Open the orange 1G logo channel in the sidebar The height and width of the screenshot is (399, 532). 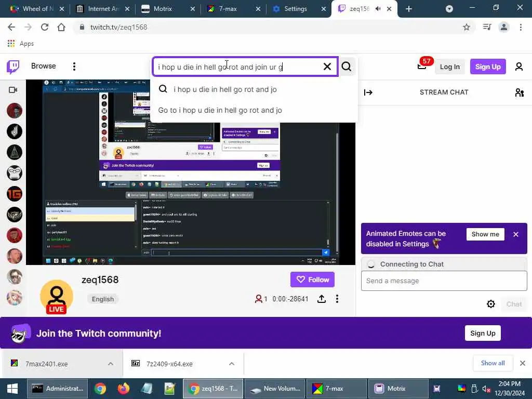[14, 194]
